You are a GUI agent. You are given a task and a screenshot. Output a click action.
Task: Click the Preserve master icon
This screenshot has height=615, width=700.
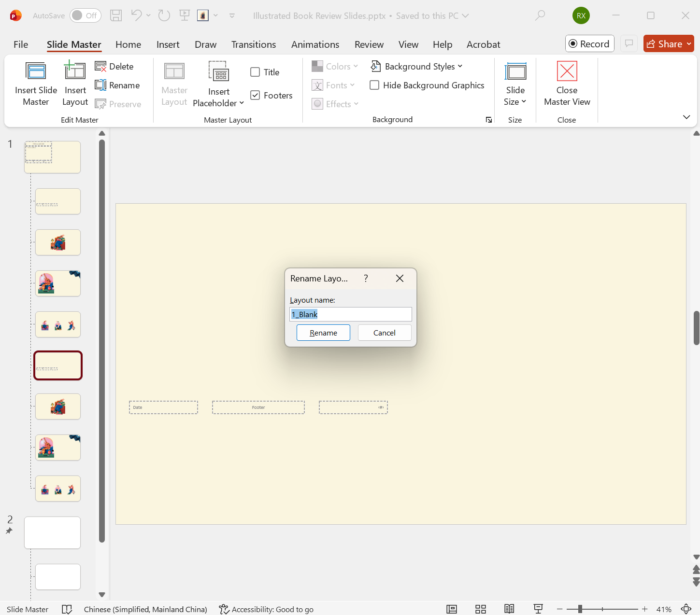pyautogui.click(x=118, y=104)
